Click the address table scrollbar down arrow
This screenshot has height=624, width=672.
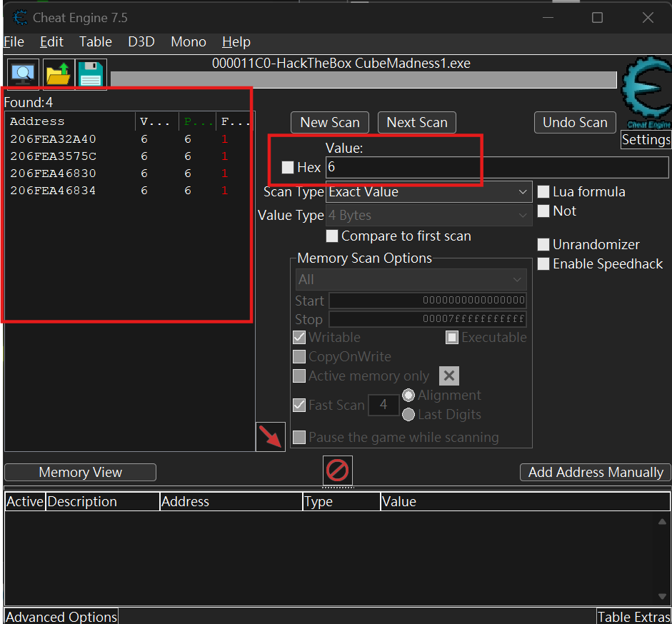tap(662, 597)
